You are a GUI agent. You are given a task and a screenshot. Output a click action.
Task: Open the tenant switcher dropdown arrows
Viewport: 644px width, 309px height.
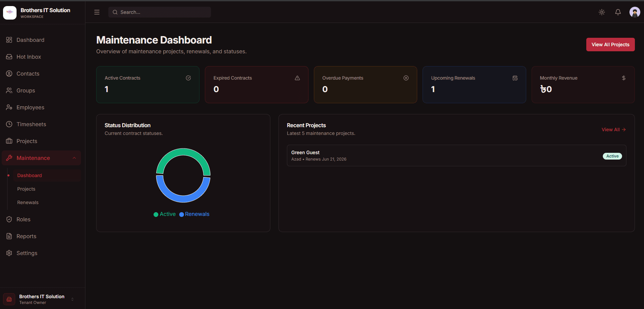pyautogui.click(x=72, y=299)
